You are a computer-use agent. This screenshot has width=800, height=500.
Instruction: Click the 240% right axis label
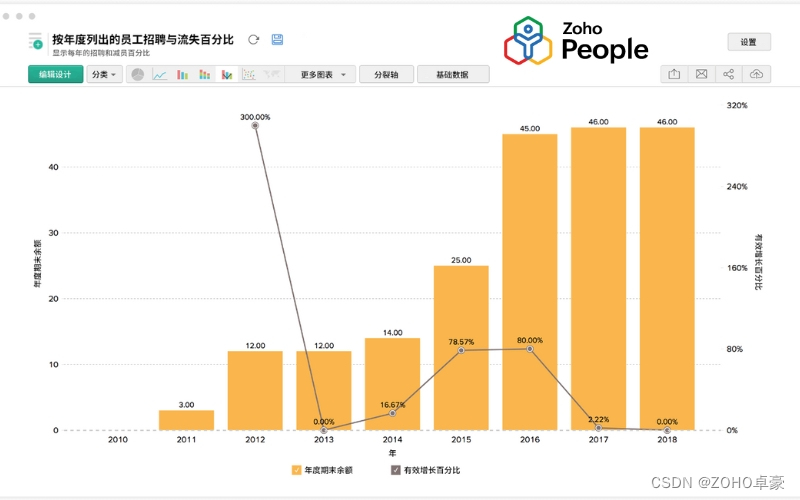tap(737, 187)
